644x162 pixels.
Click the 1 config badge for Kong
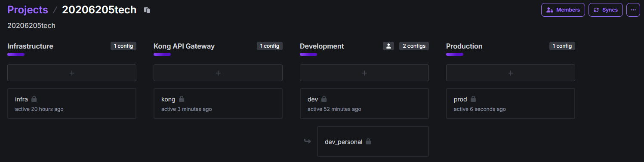pos(270,46)
